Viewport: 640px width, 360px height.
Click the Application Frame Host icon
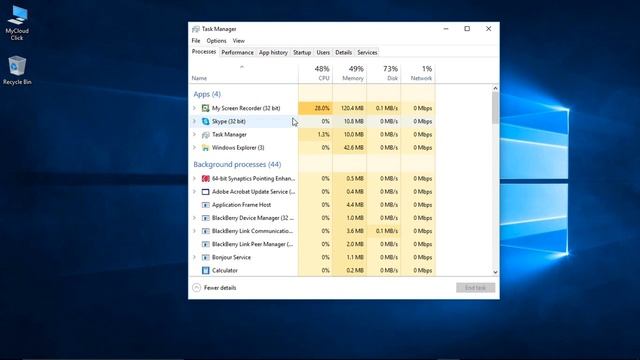point(205,204)
